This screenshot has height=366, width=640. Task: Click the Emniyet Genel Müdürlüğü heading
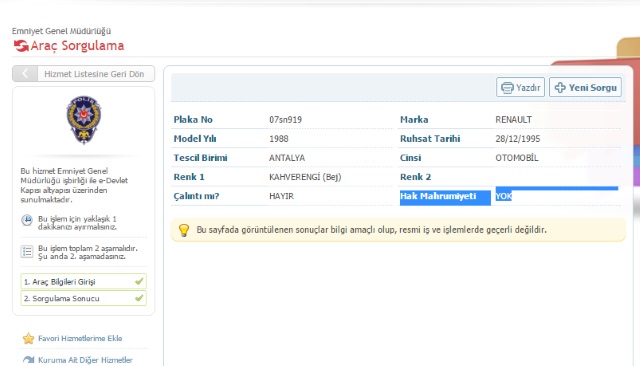pos(61,31)
